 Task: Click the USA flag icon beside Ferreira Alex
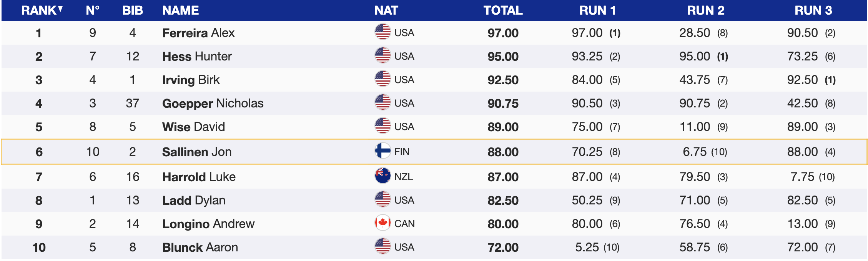(x=382, y=32)
